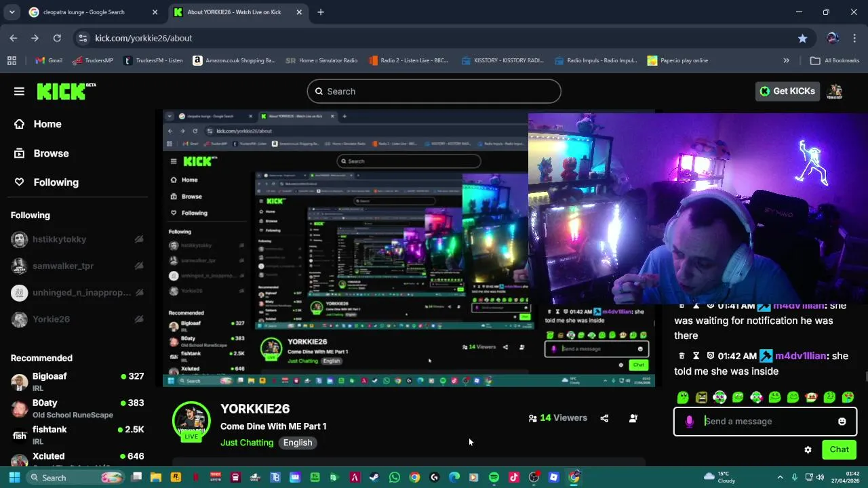Open recommended channel B0aty
868x488 pixels.
click(x=77, y=409)
